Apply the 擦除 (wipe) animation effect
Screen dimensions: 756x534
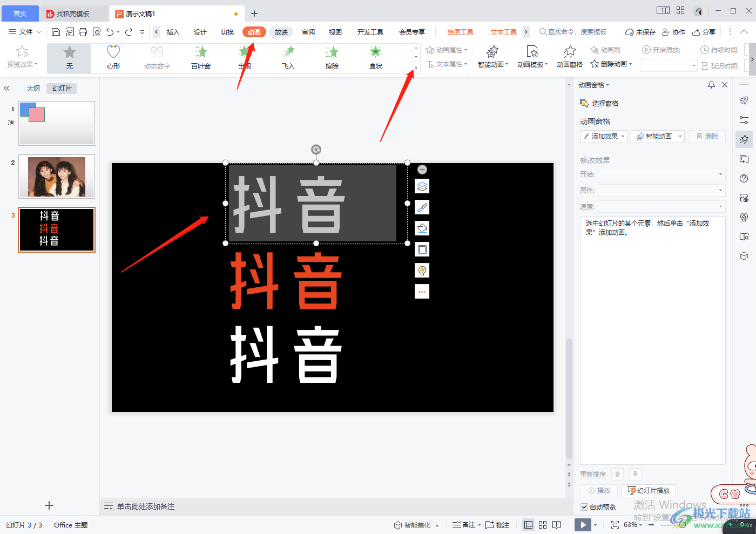332,58
